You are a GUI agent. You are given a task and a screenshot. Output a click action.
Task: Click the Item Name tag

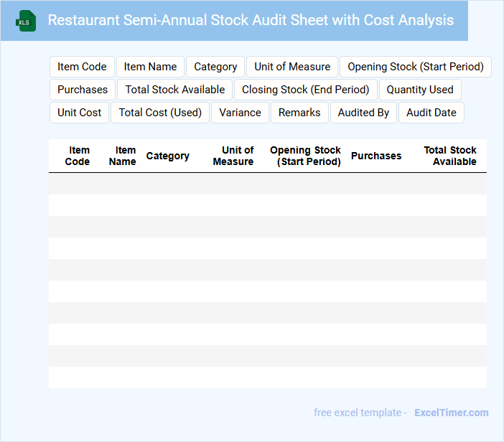click(150, 67)
